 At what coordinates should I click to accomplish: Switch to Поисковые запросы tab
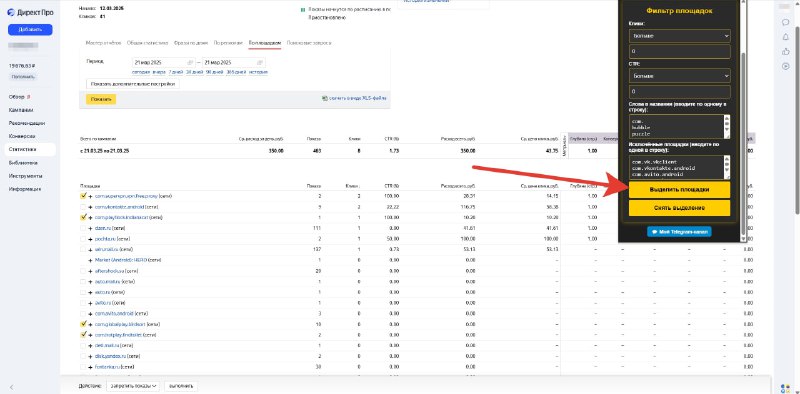[309, 43]
